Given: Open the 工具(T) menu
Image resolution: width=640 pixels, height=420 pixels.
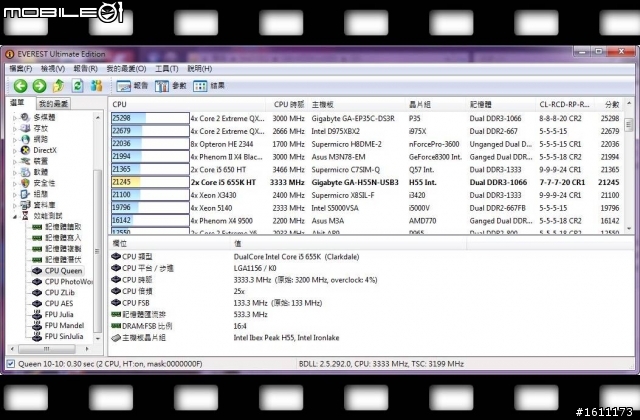Looking at the screenshot, I should pos(167,69).
